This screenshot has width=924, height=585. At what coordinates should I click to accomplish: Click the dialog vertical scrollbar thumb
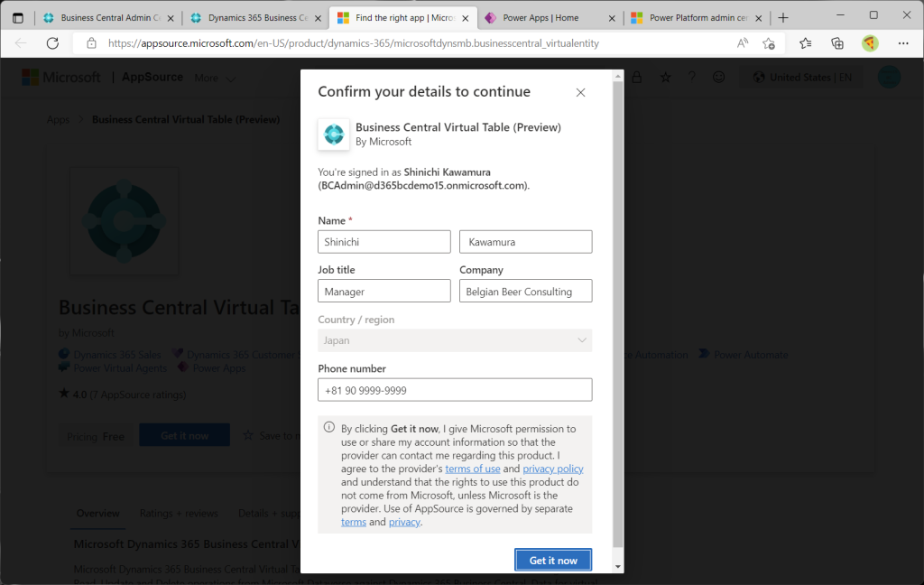[617, 314]
